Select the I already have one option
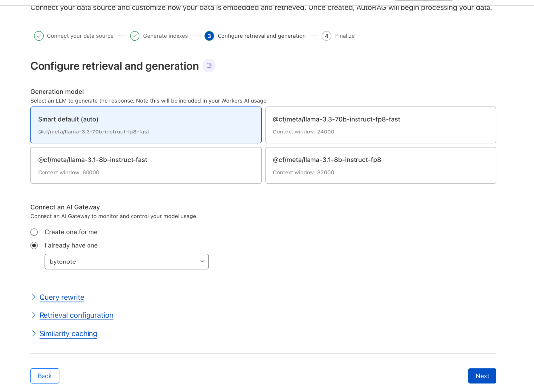Image resolution: width=534 pixels, height=392 pixels. click(x=34, y=245)
